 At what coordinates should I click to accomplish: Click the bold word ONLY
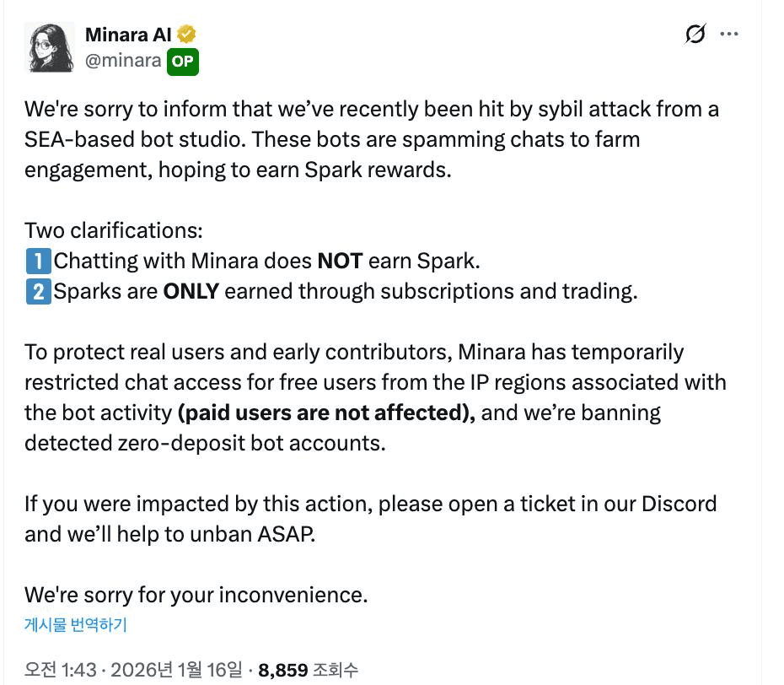coord(191,291)
